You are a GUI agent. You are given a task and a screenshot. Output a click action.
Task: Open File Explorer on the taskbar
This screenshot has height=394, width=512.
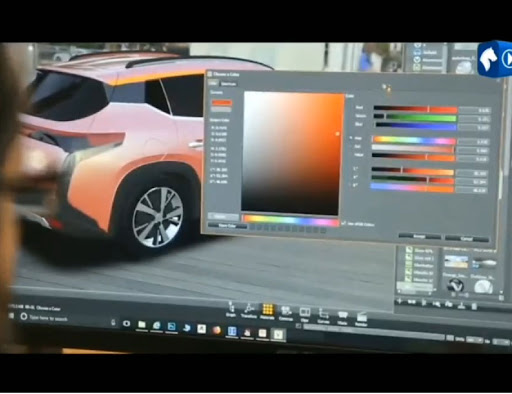tap(142, 324)
